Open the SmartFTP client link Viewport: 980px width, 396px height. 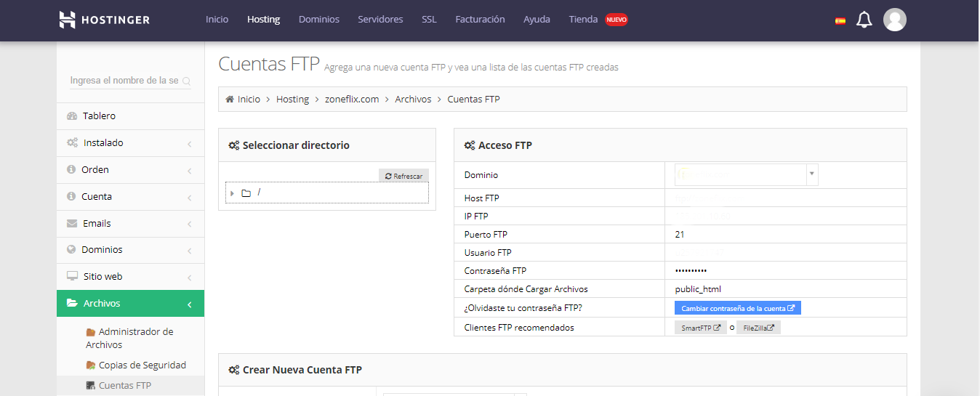click(x=701, y=328)
